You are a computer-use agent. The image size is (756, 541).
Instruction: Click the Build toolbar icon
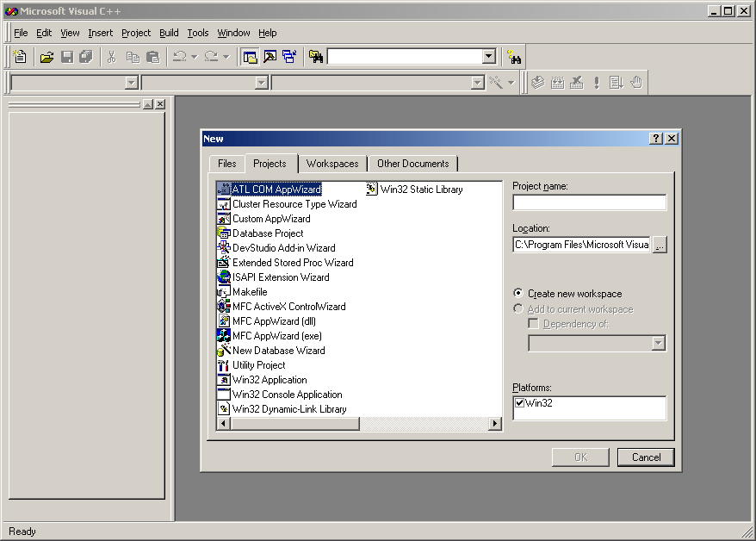(x=557, y=83)
